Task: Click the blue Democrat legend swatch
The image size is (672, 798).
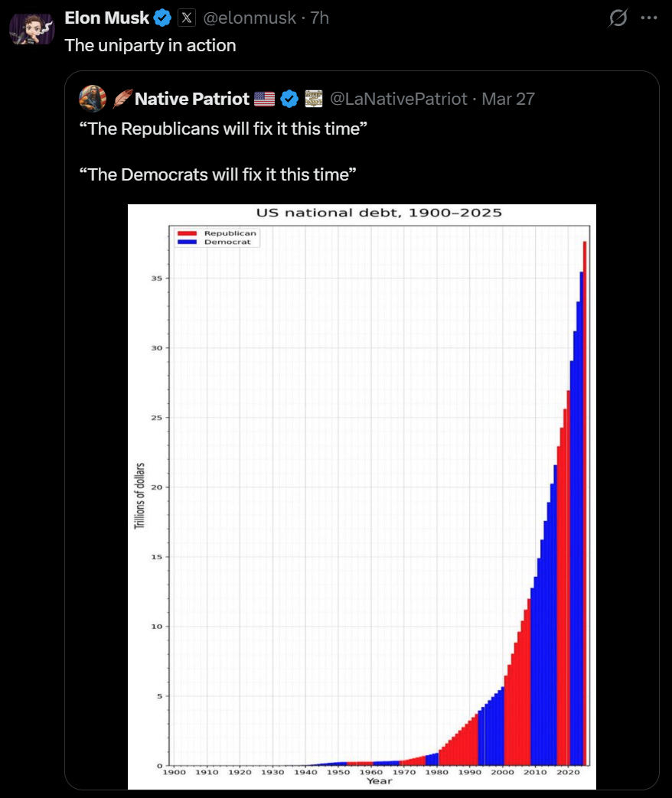Action: 187,242
